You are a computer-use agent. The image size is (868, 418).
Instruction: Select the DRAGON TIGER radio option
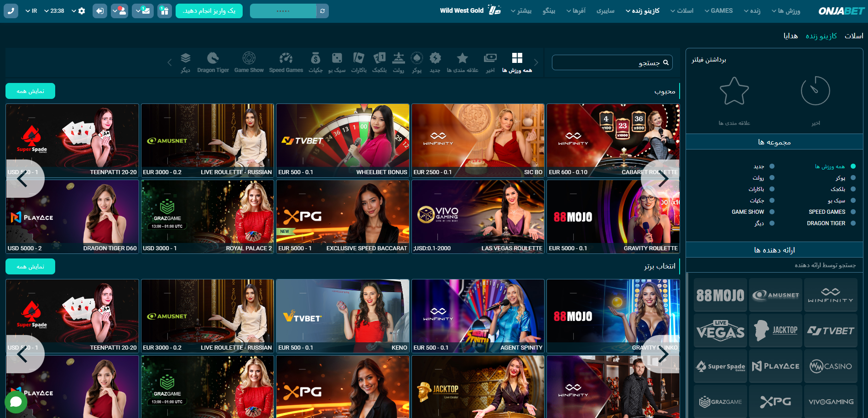pyautogui.click(x=853, y=223)
